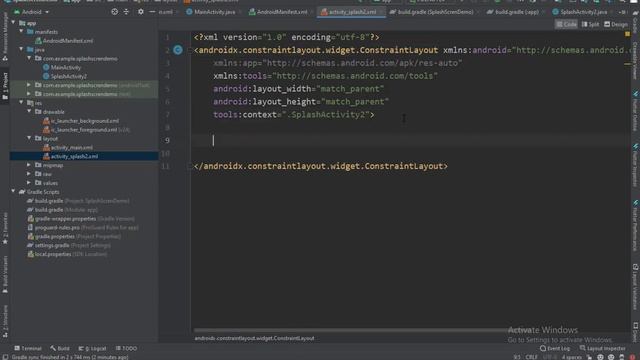Select activity_splash2.xml in the tree
Screen dimensions: 640x360
pos(70,156)
